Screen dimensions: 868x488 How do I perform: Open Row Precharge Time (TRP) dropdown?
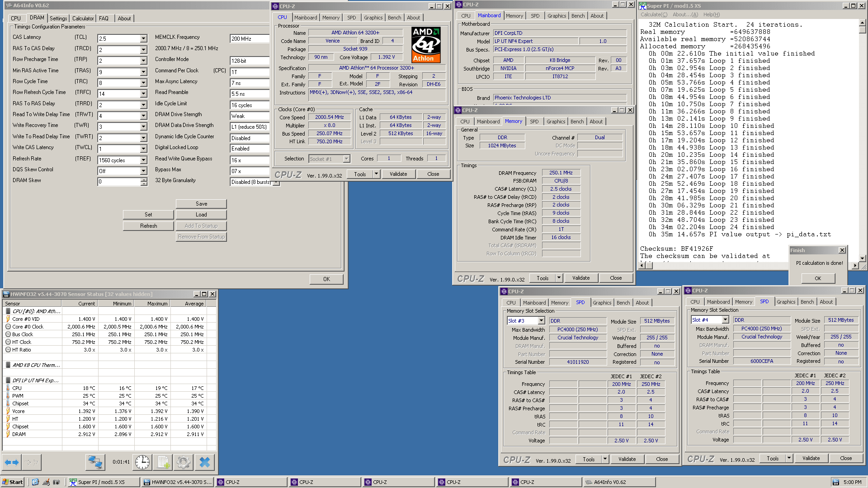[143, 61]
